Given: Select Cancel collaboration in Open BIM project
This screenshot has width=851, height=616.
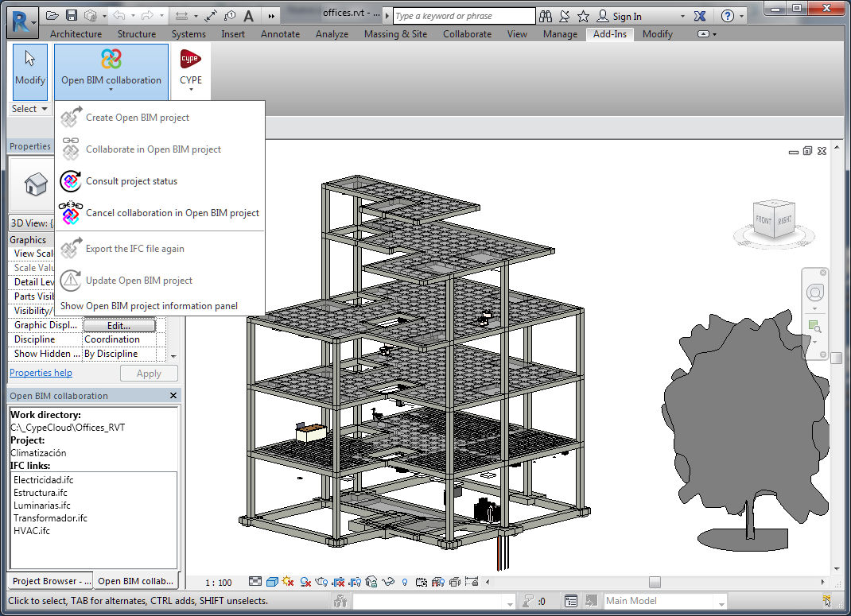Looking at the screenshot, I should click(172, 213).
